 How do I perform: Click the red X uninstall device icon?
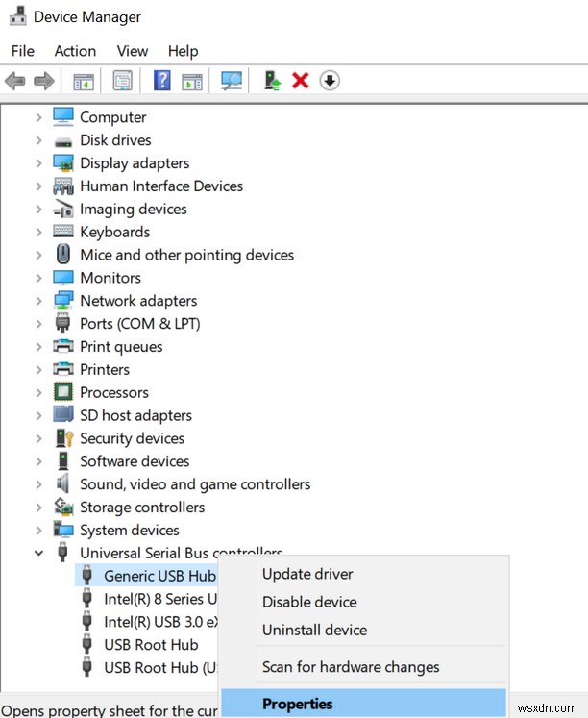(301, 81)
